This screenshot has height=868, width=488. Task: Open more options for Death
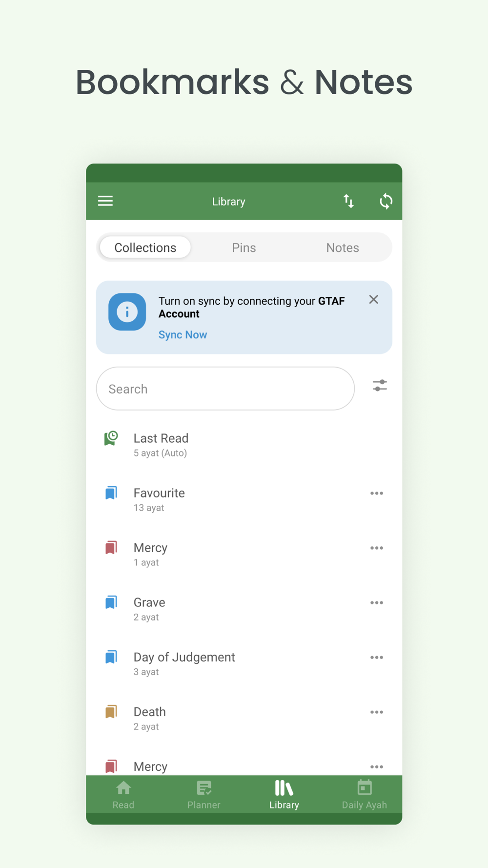pos(377,712)
